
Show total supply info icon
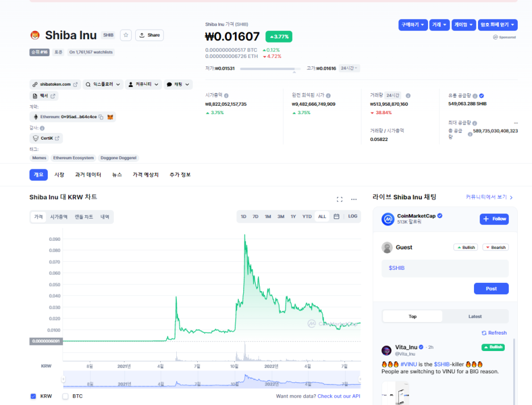click(470, 134)
